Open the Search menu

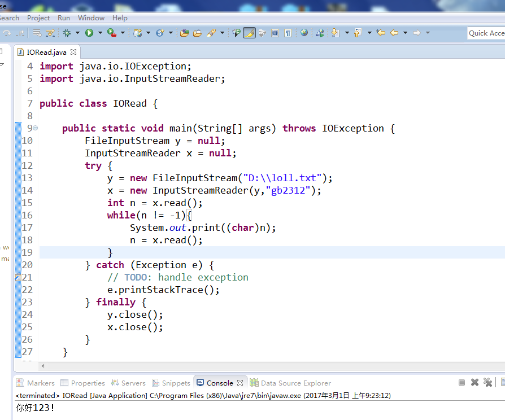tap(10, 18)
